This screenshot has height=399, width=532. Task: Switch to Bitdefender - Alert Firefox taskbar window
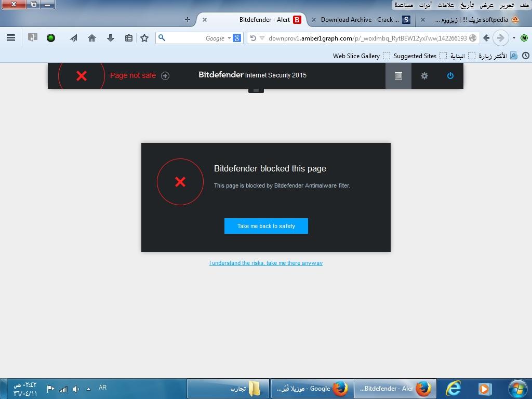pyautogui.click(x=395, y=389)
